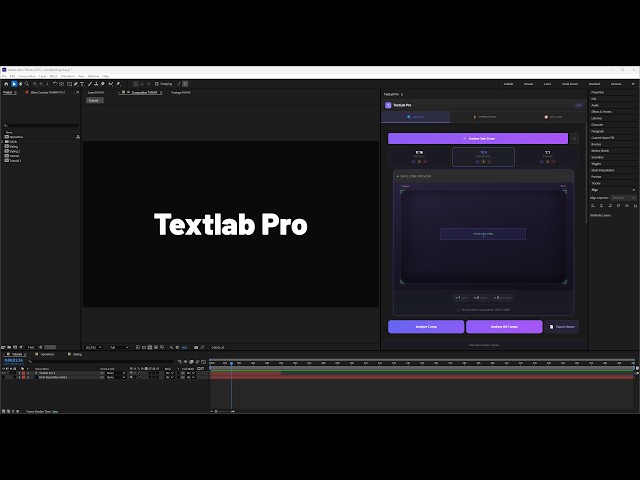Open the Window menu
Image resolution: width=640 pixels, height=480 pixels.
pos(93,76)
